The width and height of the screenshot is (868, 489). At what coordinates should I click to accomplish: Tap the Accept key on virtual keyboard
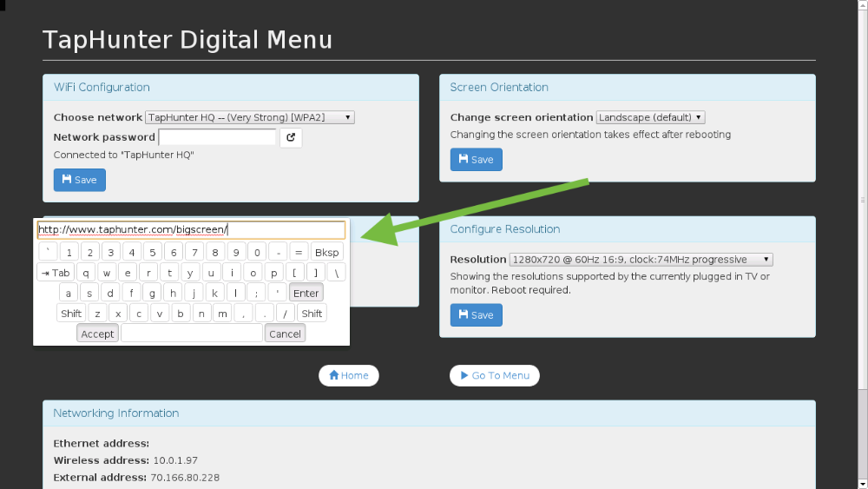[97, 334]
